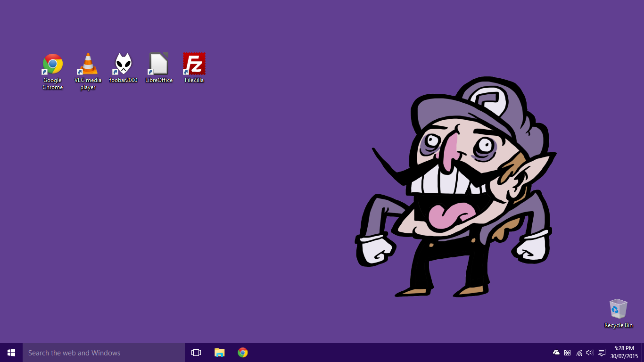Open the Wi-Fi network flyout
644x362 pixels.
(579, 353)
